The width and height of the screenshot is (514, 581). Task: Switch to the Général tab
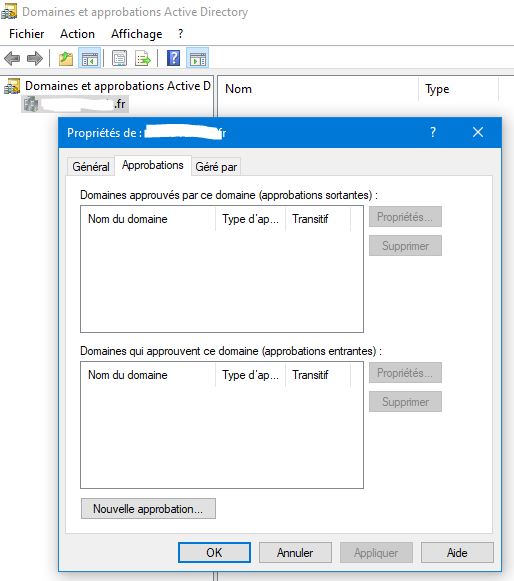[91, 166]
